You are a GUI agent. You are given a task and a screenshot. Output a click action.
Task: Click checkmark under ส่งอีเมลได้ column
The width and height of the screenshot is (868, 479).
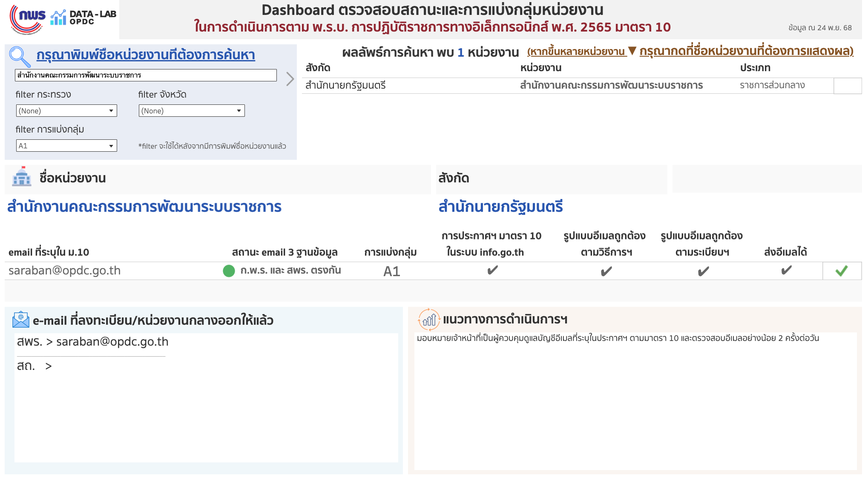[x=786, y=270]
